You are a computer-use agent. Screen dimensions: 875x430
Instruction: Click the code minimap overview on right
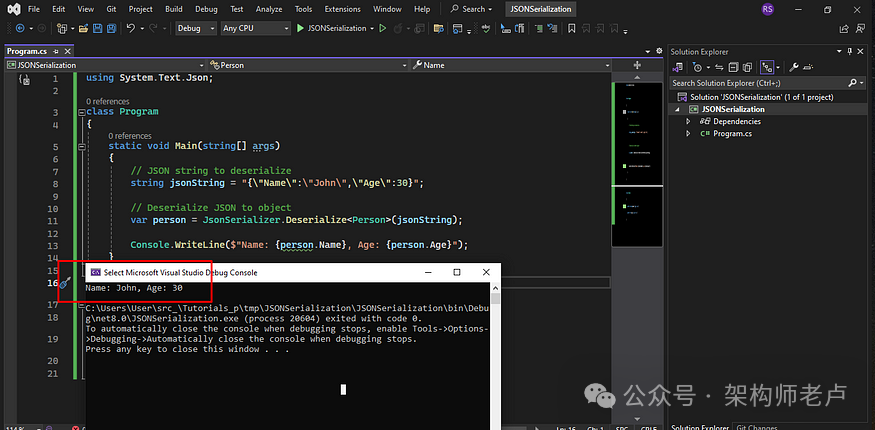[x=637, y=164]
